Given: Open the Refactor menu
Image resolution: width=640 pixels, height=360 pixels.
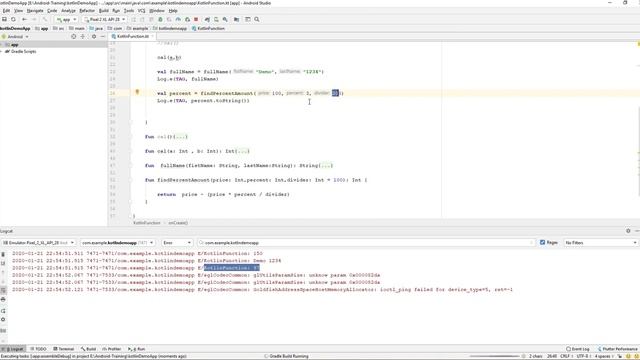Looking at the screenshot, I should 87,11.
